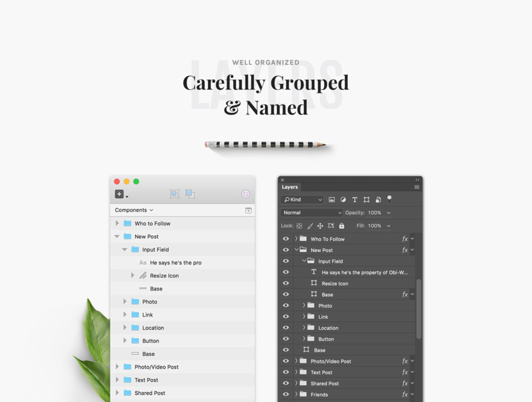Screen dimensions: 532x402
Task: Open the Layers panel options menu
Action: coord(417,187)
